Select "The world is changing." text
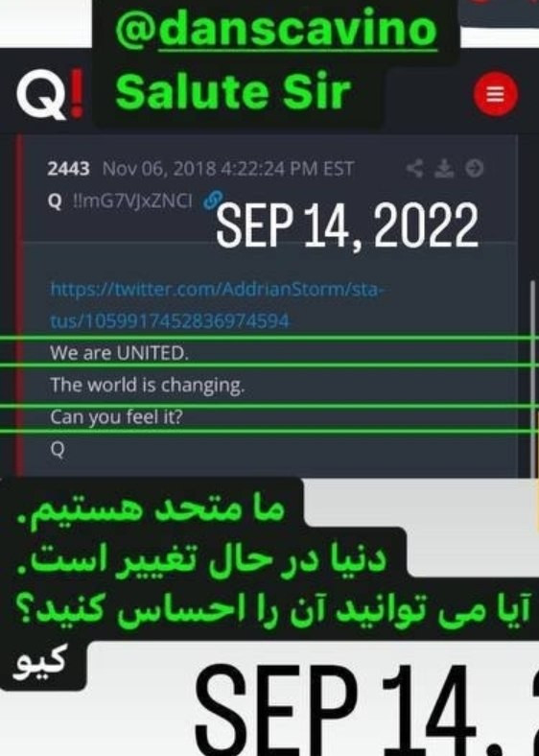The height and width of the screenshot is (756, 539). coord(148,386)
